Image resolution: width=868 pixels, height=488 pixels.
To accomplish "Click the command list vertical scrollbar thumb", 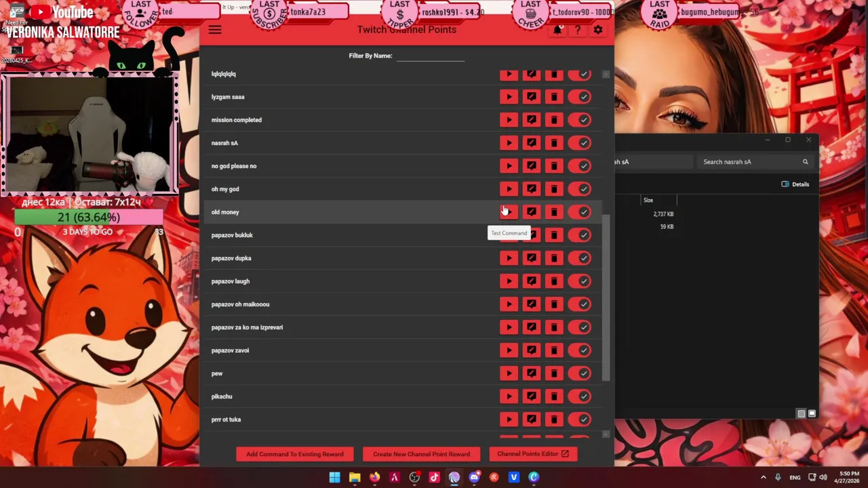I will pos(606,298).
